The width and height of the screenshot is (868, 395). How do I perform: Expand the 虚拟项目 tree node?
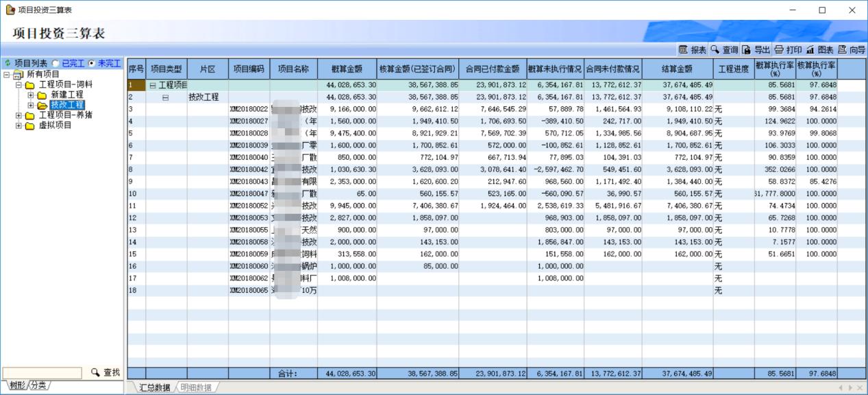click(18, 125)
